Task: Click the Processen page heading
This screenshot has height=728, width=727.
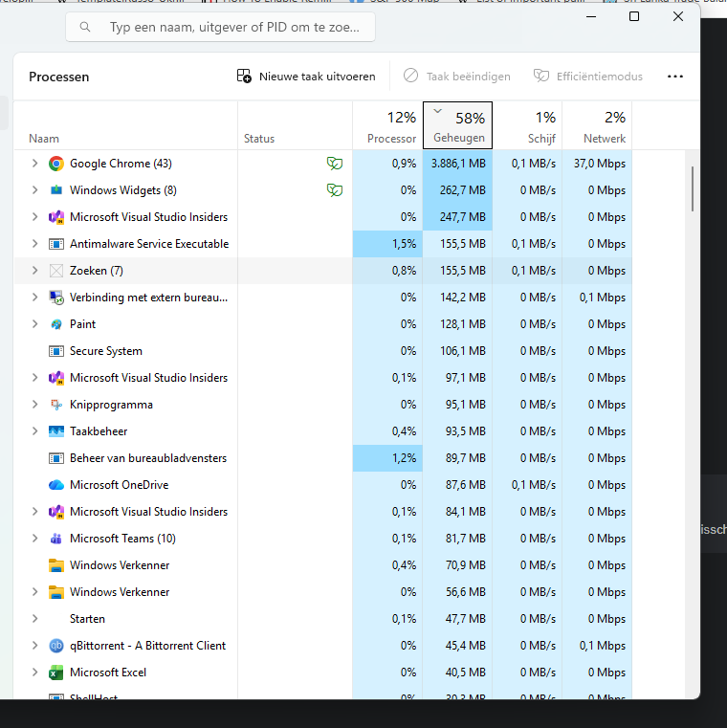Action: tap(59, 77)
